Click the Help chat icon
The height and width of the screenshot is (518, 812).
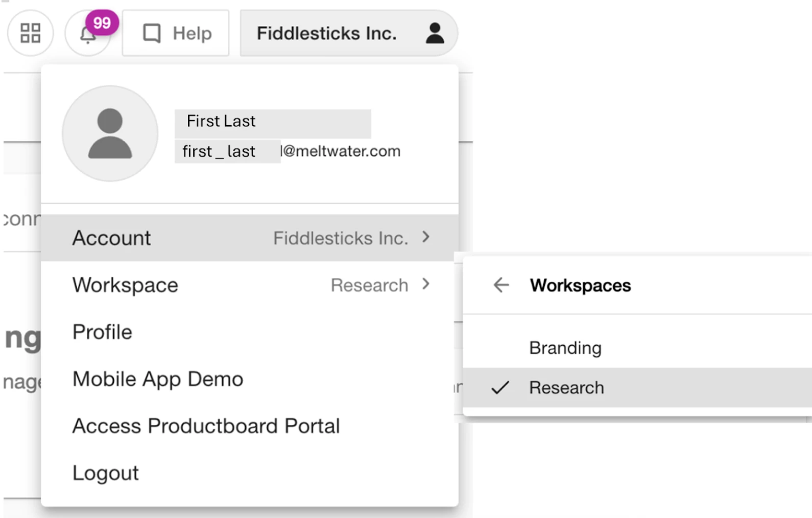pos(152,33)
